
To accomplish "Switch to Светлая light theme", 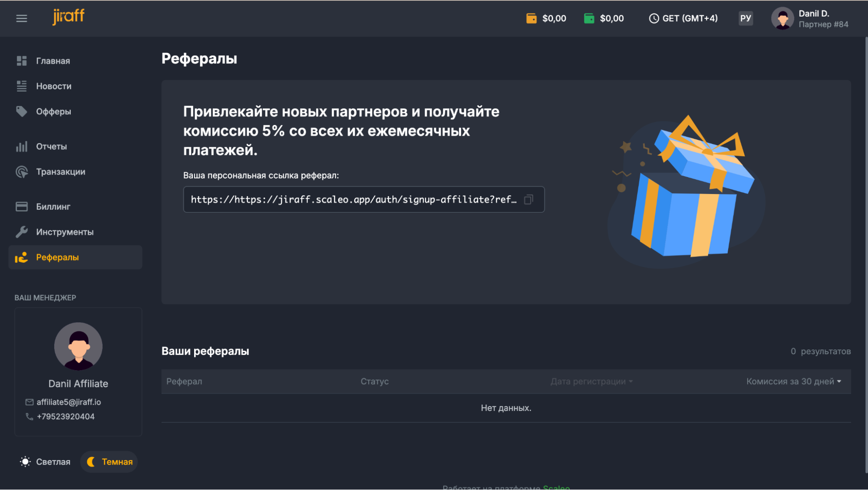I will coord(45,462).
